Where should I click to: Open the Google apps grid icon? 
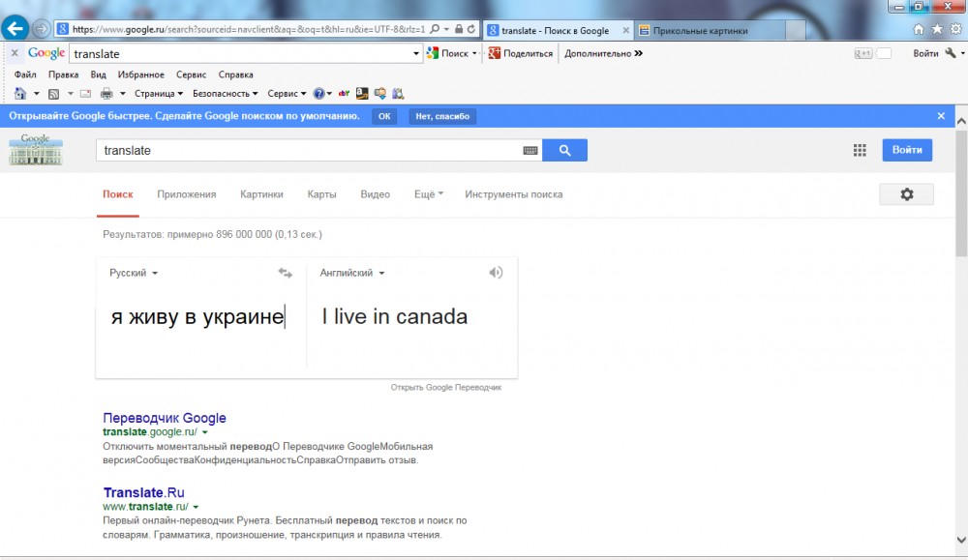(859, 150)
